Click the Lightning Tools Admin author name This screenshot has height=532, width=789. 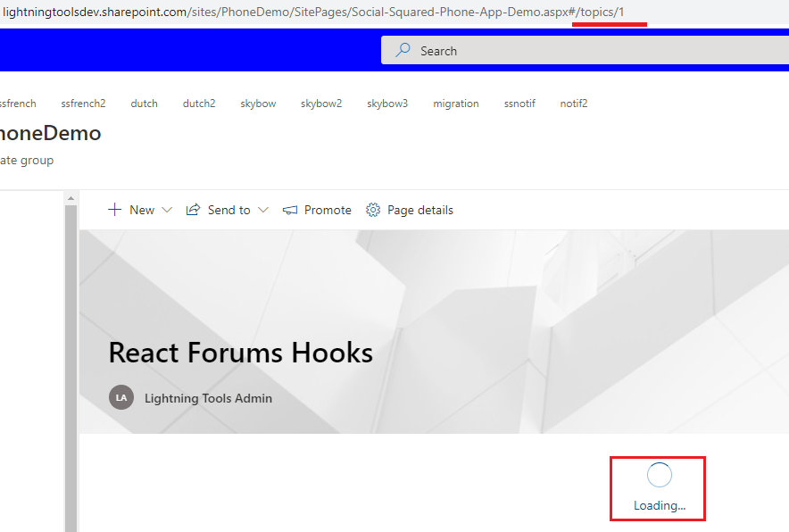(208, 398)
